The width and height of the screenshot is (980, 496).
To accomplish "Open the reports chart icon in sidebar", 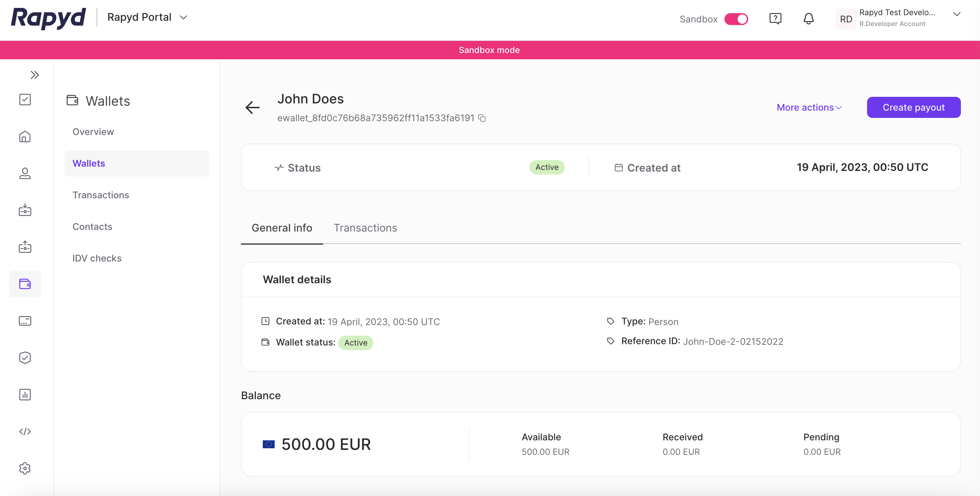I will pos(25,395).
